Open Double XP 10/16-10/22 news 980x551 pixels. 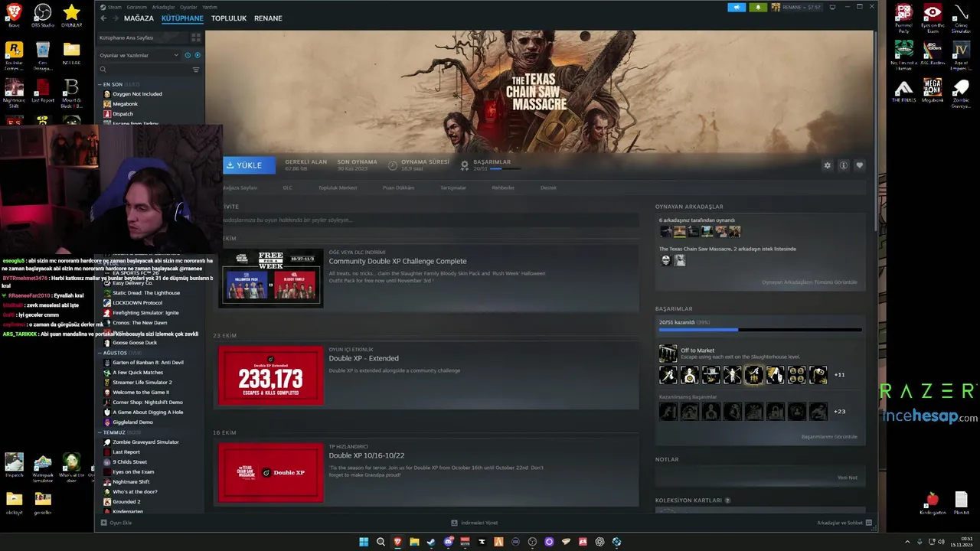(367, 455)
